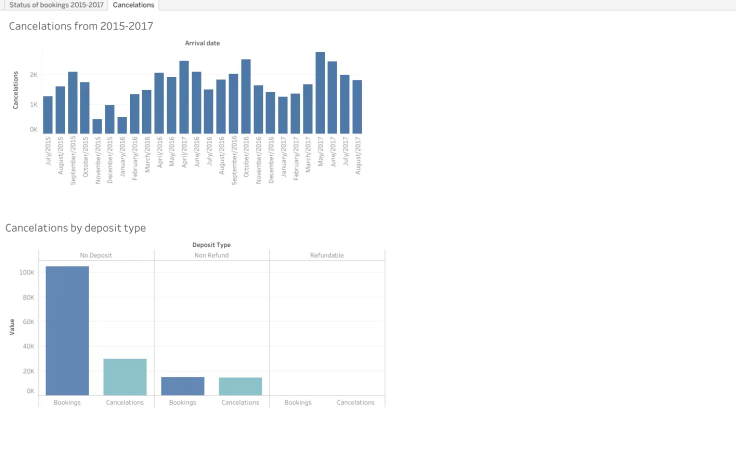Select the Cancelations tab
The height and width of the screenshot is (454, 736).
(x=133, y=5)
